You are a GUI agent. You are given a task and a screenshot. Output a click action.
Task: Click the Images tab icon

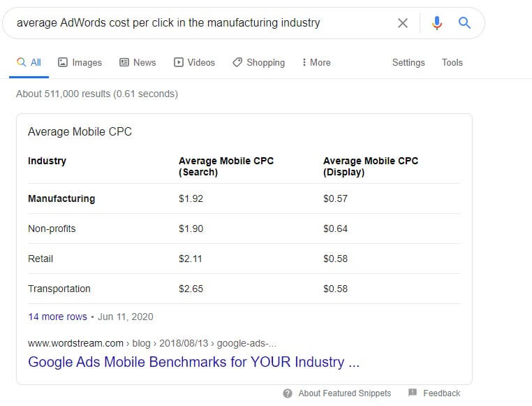(63, 62)
